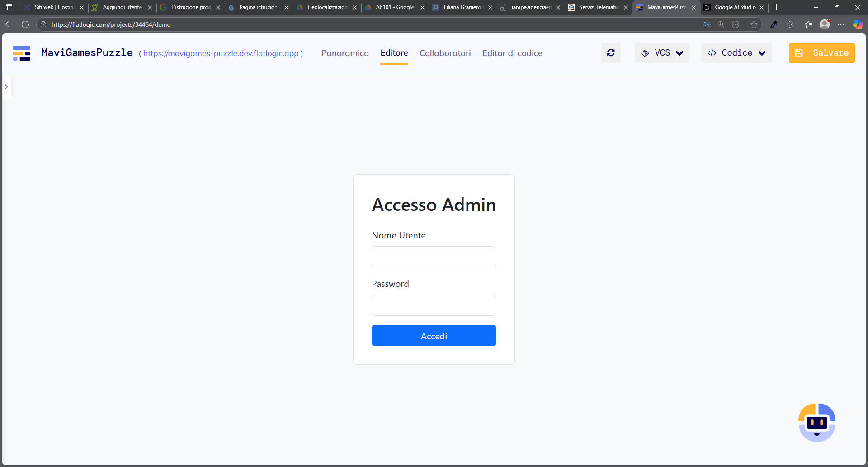This screenshot has height=467, width=868.
Task: Open the mavigames-puzzle.dev.flatlogic.app link
Action: coord(221,53)
